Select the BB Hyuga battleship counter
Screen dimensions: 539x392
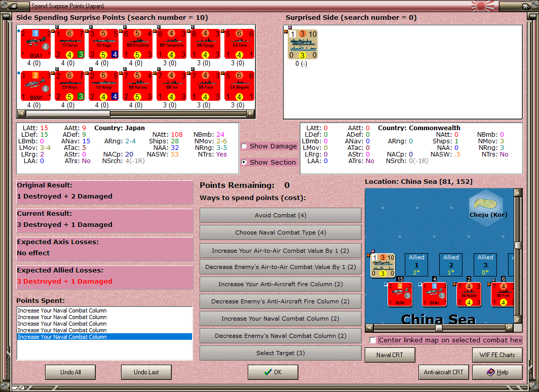(206, 44)
